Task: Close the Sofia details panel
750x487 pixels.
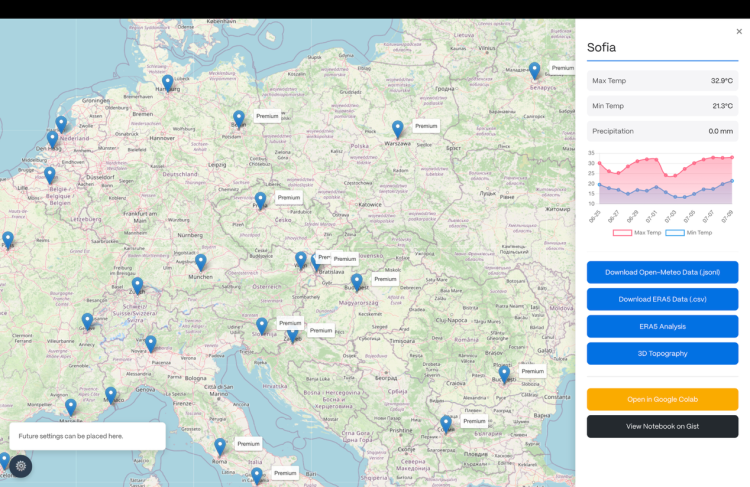Action: pyautogui.click(x=739, y=32)
